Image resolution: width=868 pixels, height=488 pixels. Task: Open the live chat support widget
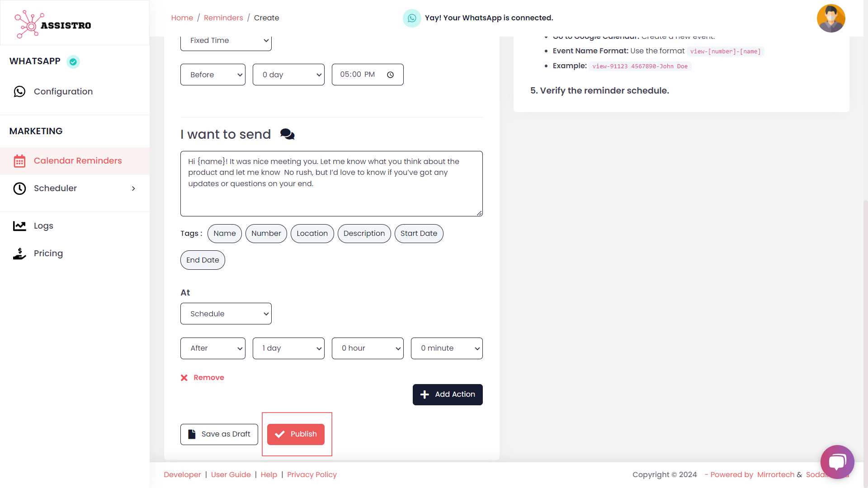click(x=837, y=462)
